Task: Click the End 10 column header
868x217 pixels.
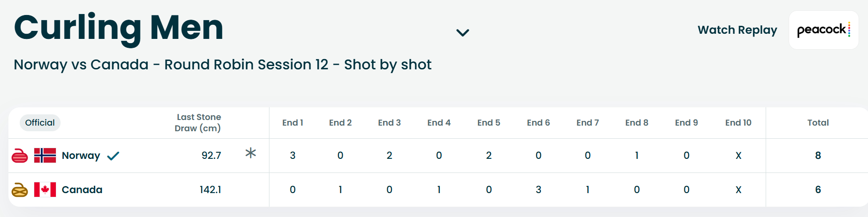Action: click(738, 123)
